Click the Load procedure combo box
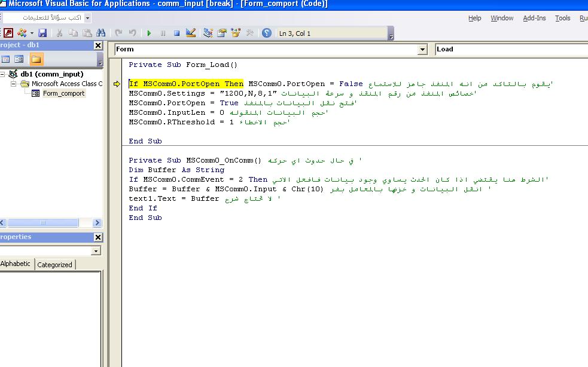This screenshot has height=367, width=588. coord(511,49)
